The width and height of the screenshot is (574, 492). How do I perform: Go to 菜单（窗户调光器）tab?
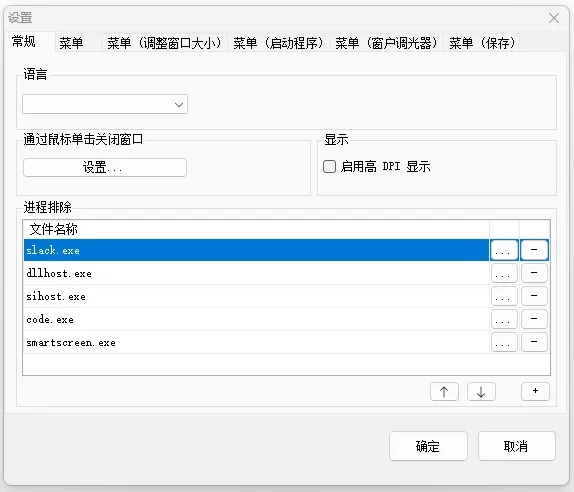click(x=386, y=43)
